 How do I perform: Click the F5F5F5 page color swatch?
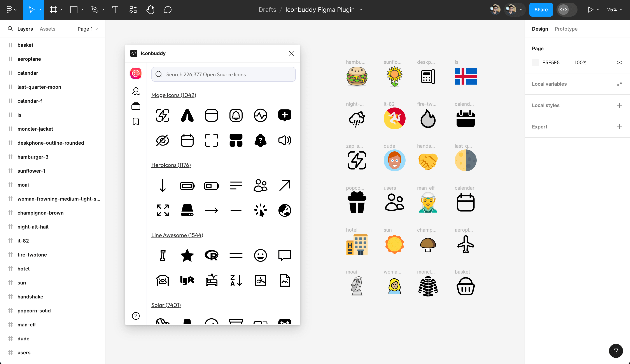[x=535, y=62]
